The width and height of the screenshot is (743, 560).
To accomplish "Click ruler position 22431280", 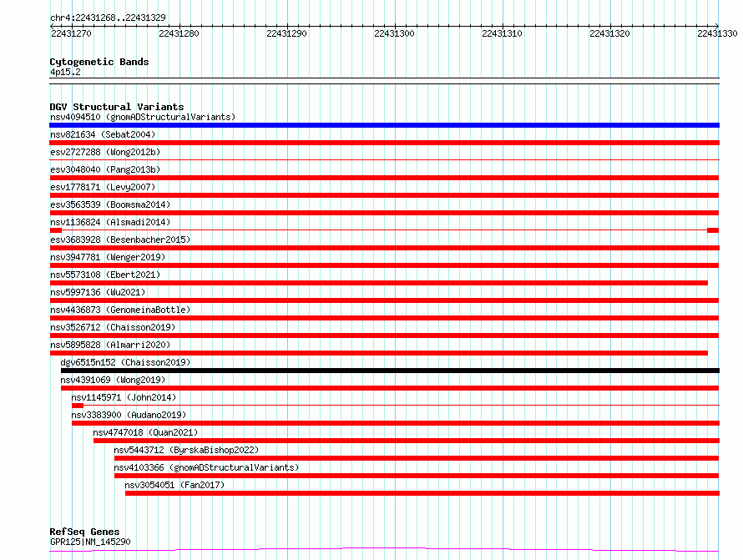I will 179,33.
